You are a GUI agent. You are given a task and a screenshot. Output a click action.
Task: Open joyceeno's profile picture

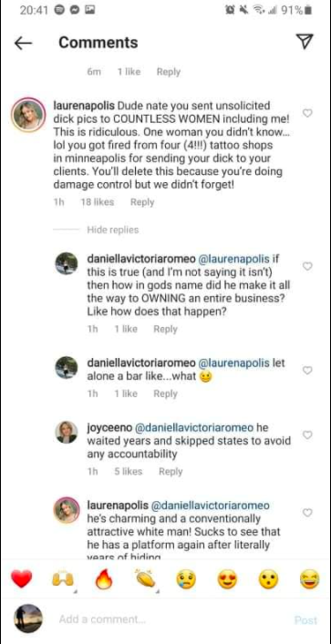(67, 432)
